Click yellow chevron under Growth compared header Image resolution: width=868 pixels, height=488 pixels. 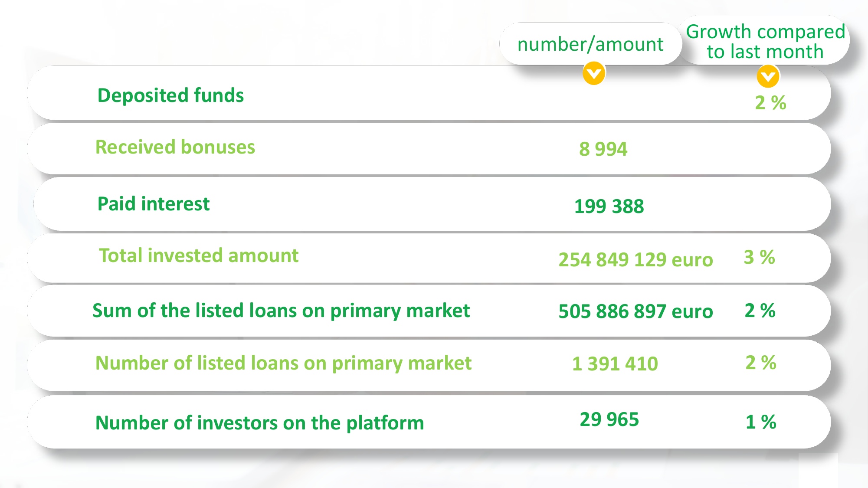coord(768,76)
